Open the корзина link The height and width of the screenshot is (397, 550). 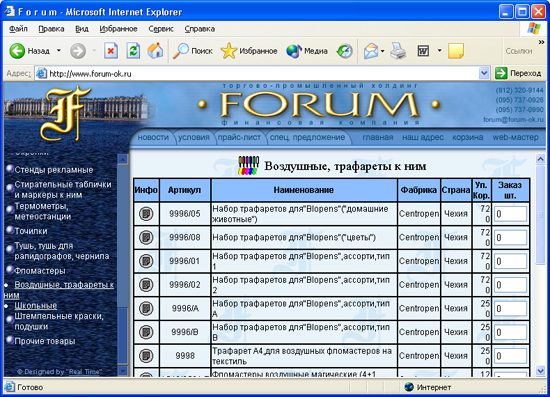click(467, 137)
